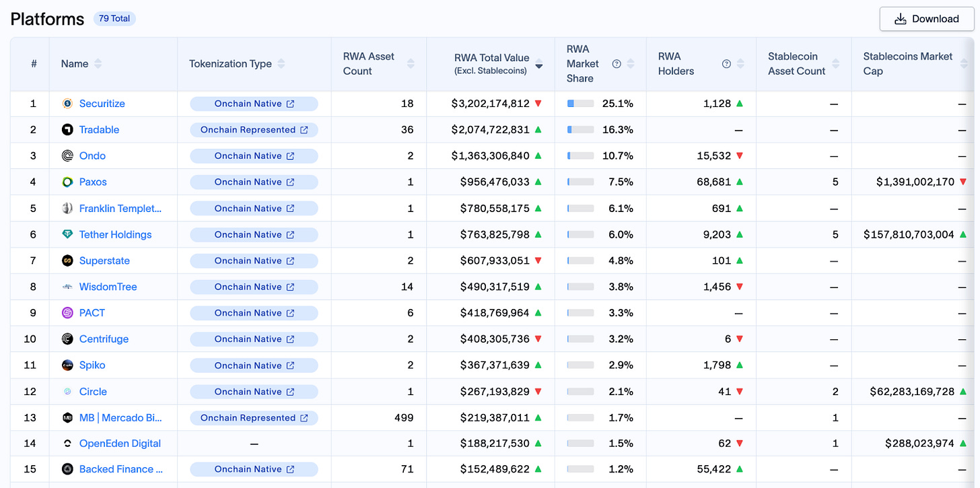Click the Securitize platform logo icon

click(x=67, y=104)
